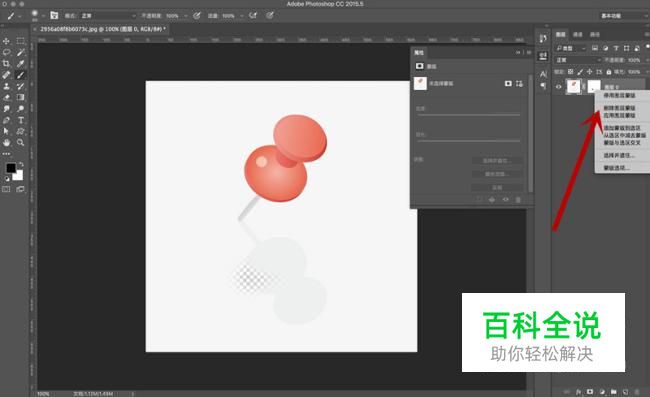Open brush blend mode dropdown in options bar

click(x=108, y=16)
